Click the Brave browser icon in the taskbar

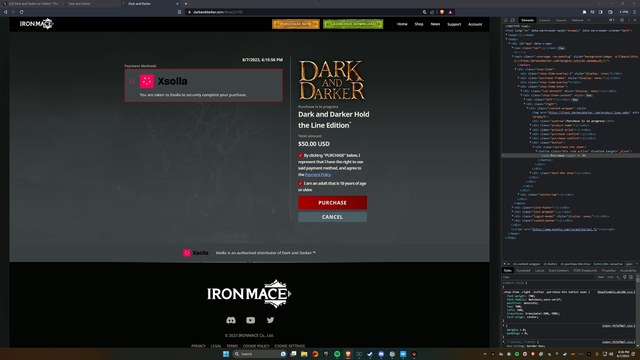click(348, 354)
